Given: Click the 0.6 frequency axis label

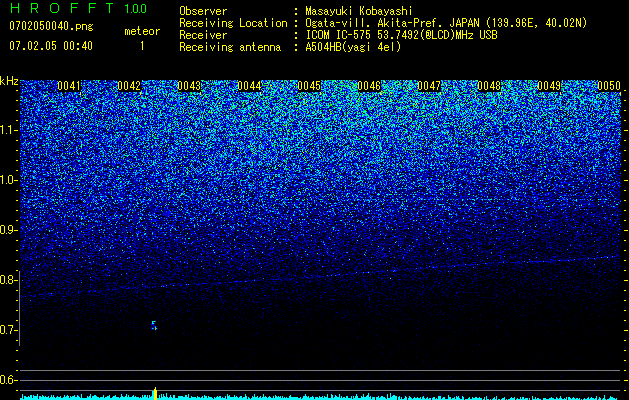Looking at the screenshot, I should [x=9, y=380].
